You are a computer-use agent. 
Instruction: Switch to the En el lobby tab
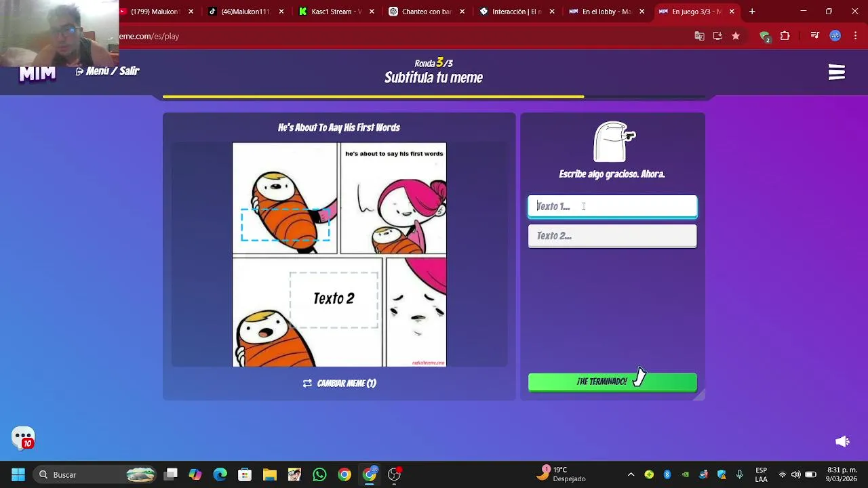pos(606,12)
